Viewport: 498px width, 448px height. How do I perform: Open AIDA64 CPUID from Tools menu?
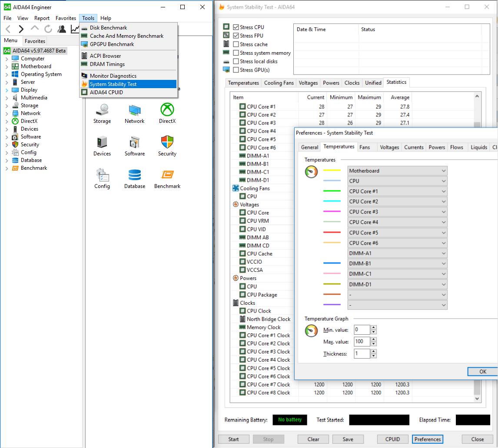129,92
